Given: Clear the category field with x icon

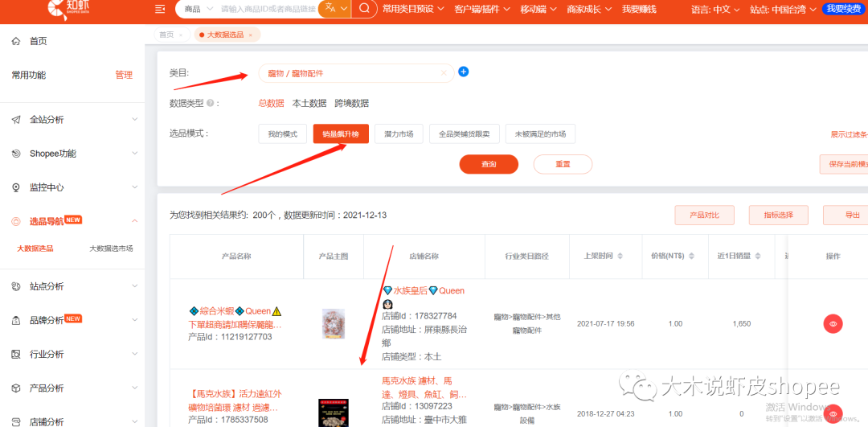Looking at the screenshot, I should click(x=444, y=73).
